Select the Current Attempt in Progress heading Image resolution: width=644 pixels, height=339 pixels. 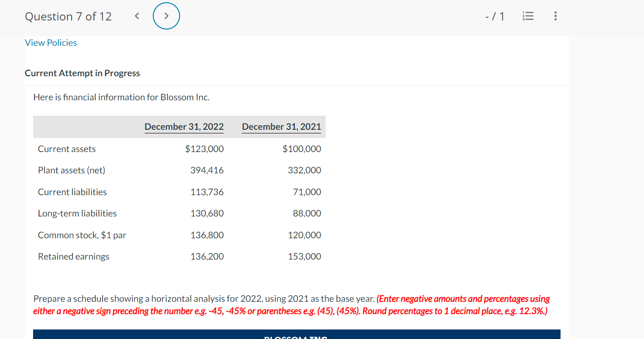tap(82, 73)
